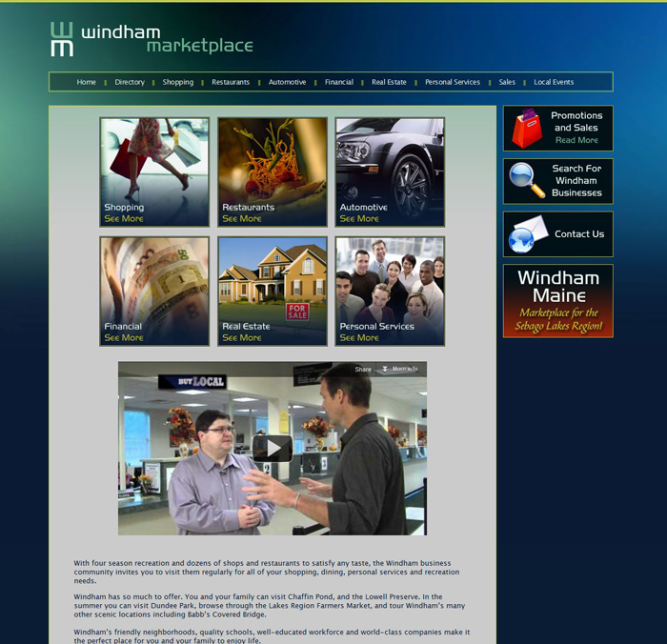Select Personal Services in the navigation bar
667x644 pixels.
(x=453, y=82)
